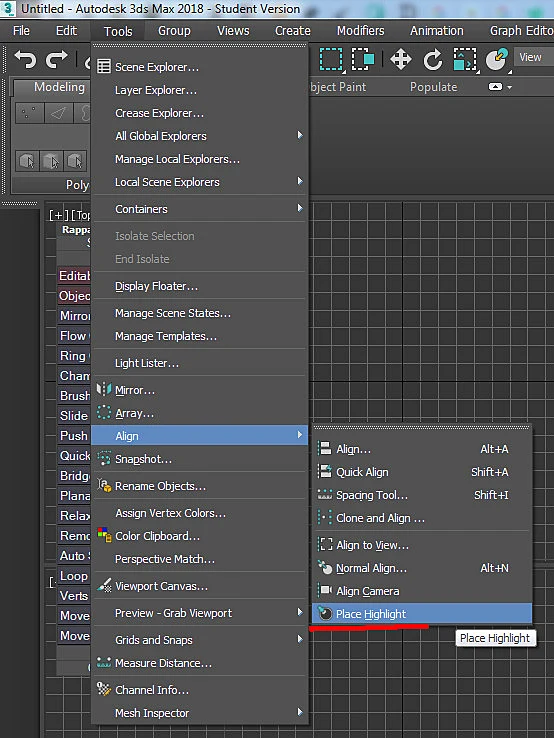The height and width of the screenshot is (738, 554).
Task: Expand the Containers submenu arrow
Action: coord(300,208)
